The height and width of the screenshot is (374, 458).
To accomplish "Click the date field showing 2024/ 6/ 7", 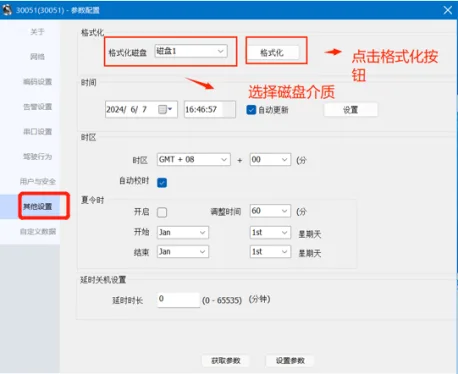I will coord(141,109).
